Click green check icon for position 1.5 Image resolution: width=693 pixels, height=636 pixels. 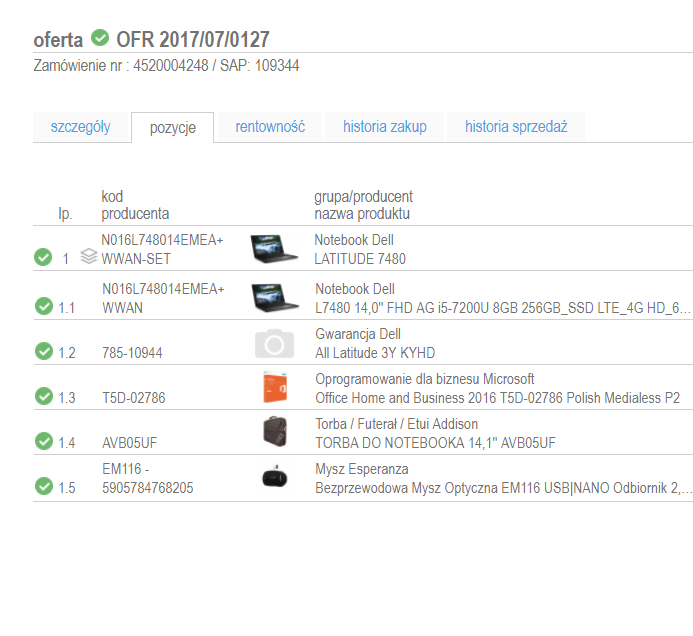tap(43, 486)
